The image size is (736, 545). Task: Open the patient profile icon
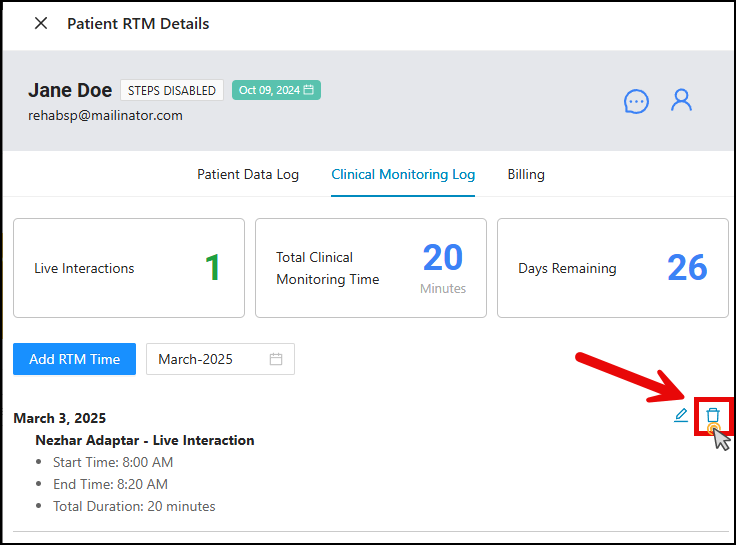(x=682, y=100)
